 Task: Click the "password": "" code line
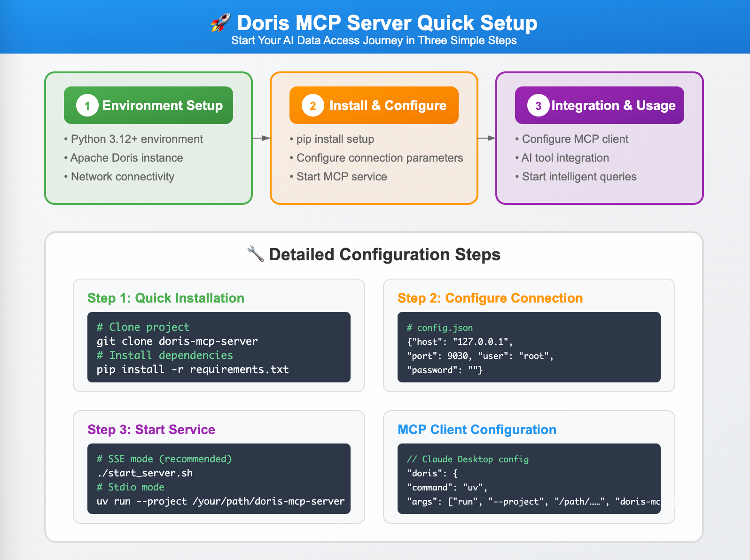445,370
